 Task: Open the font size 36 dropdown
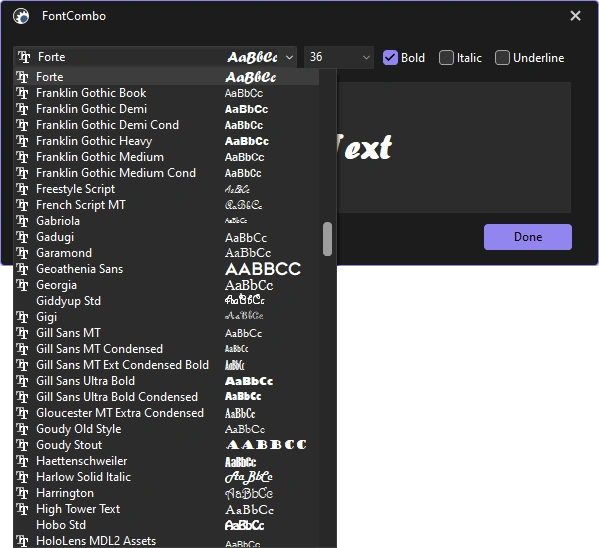tap(339, 57)
